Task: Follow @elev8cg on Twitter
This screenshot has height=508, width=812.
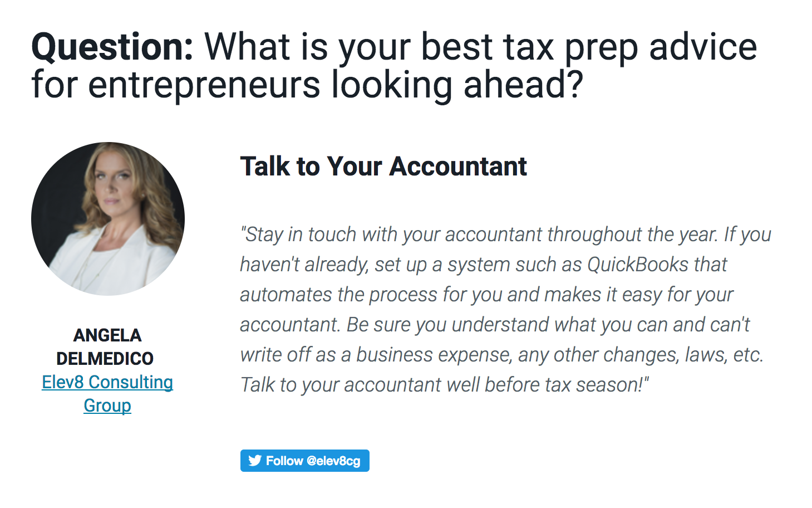Action: point(305,461)
